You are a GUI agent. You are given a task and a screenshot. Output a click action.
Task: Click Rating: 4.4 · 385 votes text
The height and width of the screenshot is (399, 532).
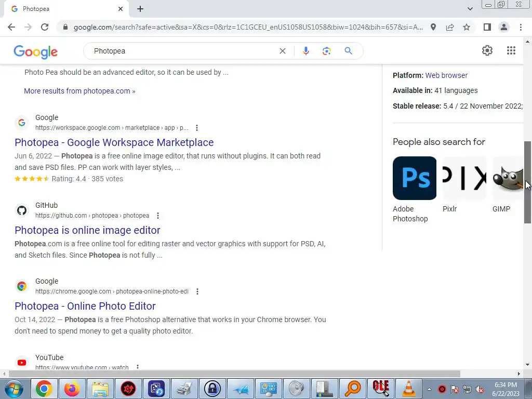(87, 179)
